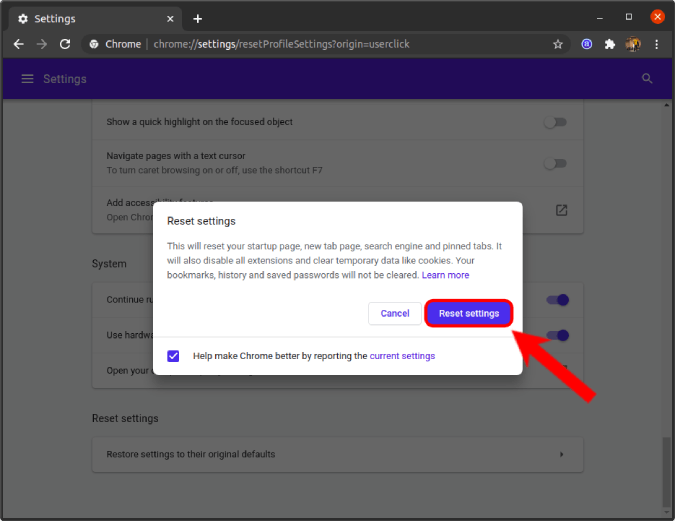Click Cancel in the Reset dialog
The image size is (675, 521).
coord(395,313)
